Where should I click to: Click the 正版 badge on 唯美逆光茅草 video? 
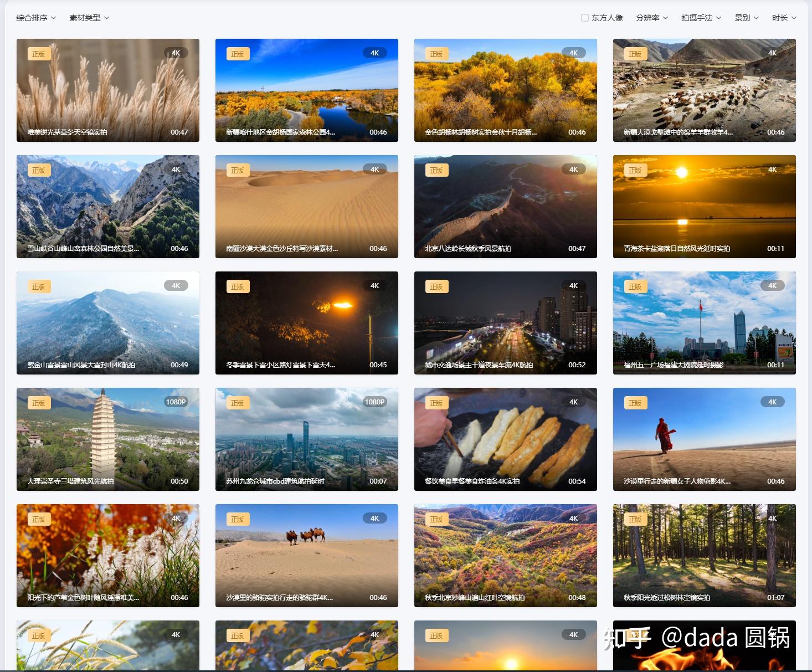click(39, 54)
